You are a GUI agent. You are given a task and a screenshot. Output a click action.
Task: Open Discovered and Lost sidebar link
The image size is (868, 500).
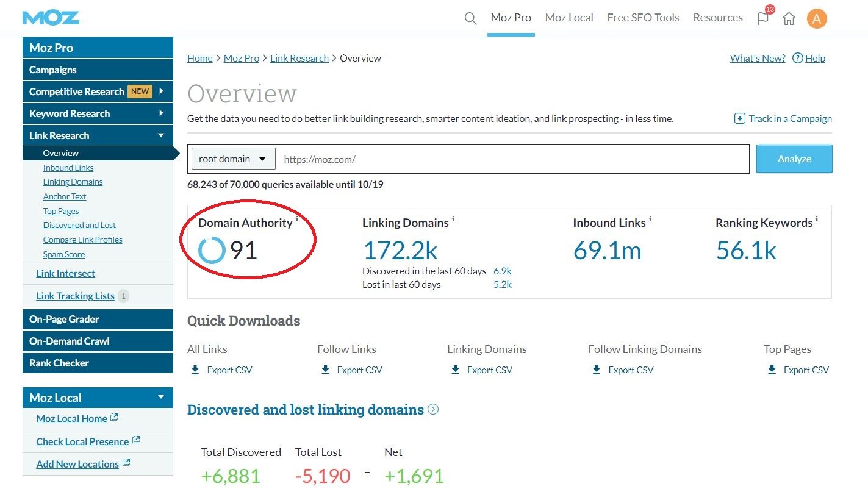click(x=79, y=225)
